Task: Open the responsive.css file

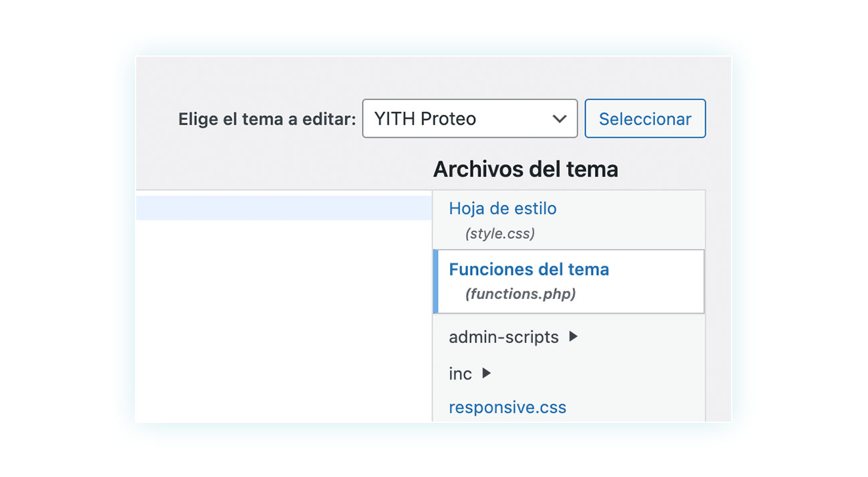Action: click(507, 408)
